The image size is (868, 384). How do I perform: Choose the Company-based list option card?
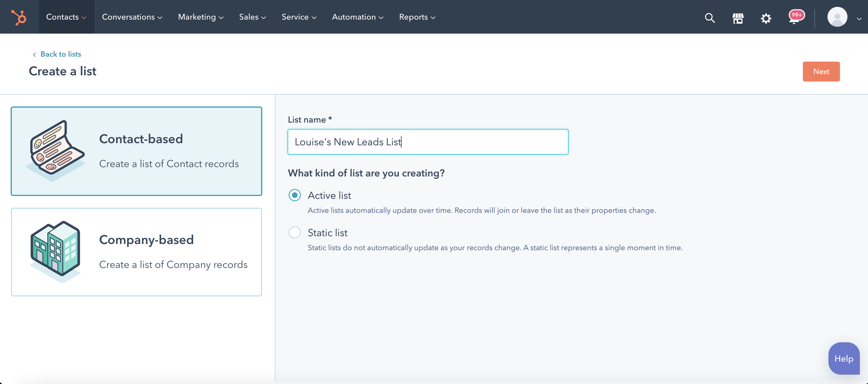[136, 252]
